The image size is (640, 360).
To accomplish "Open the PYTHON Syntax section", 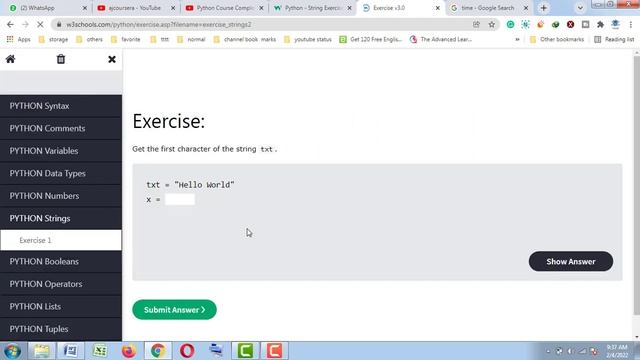I will point(61,106).
